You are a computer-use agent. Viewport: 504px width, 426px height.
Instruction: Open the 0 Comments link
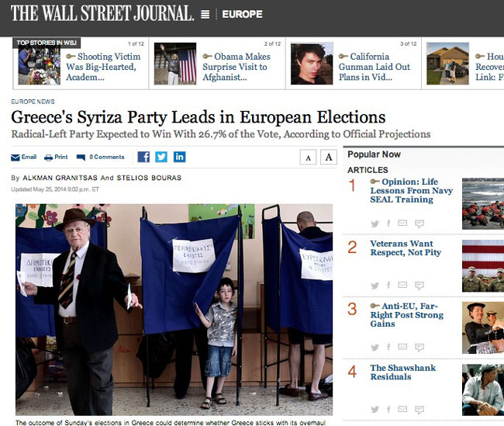(107, 157)
